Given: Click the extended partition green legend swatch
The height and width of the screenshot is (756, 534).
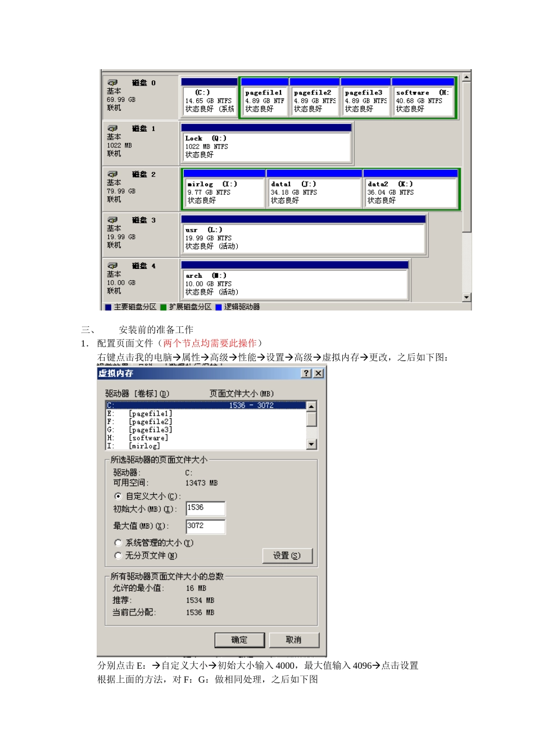Looking at the screenshot, I should (163, 307).
